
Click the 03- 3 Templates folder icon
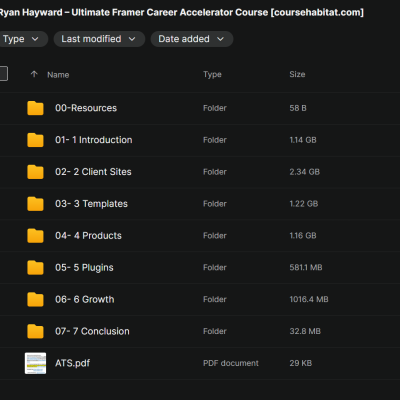(35, 204)
